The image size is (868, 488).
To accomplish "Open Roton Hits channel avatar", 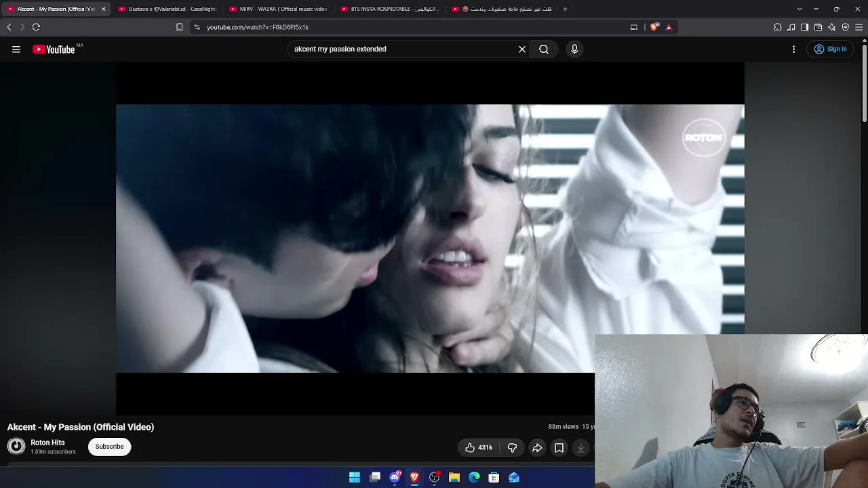I will pos(16,446).
